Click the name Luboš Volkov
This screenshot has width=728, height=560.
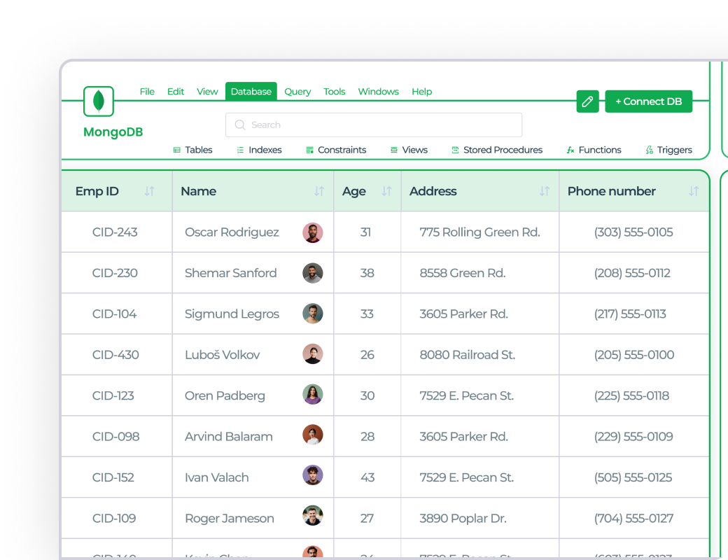[x=223, y=355]
